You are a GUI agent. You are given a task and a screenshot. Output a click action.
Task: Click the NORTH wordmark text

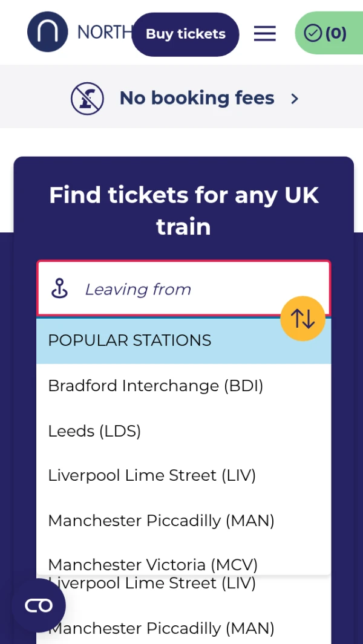point(104,32)
